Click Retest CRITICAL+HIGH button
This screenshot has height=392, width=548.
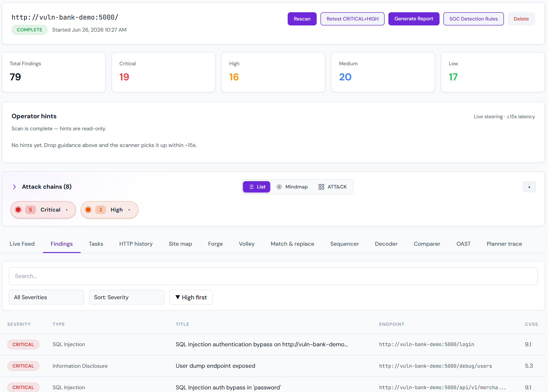352,19
